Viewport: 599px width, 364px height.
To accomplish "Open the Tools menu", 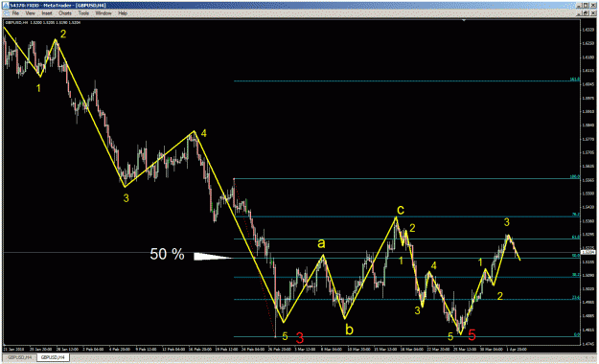I will coord(83,13).
